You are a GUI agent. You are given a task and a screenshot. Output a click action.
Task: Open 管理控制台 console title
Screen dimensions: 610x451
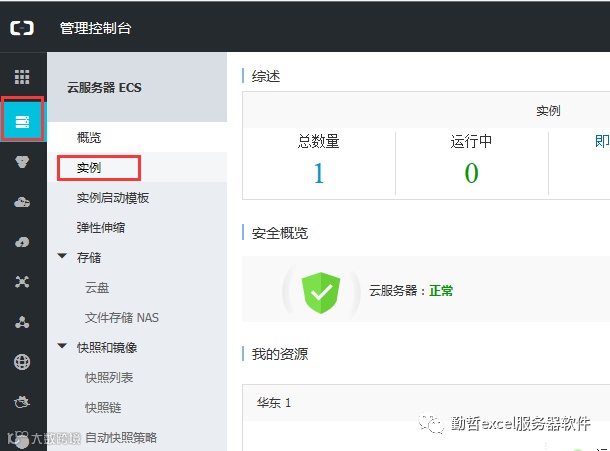click(x=96, y=28)
